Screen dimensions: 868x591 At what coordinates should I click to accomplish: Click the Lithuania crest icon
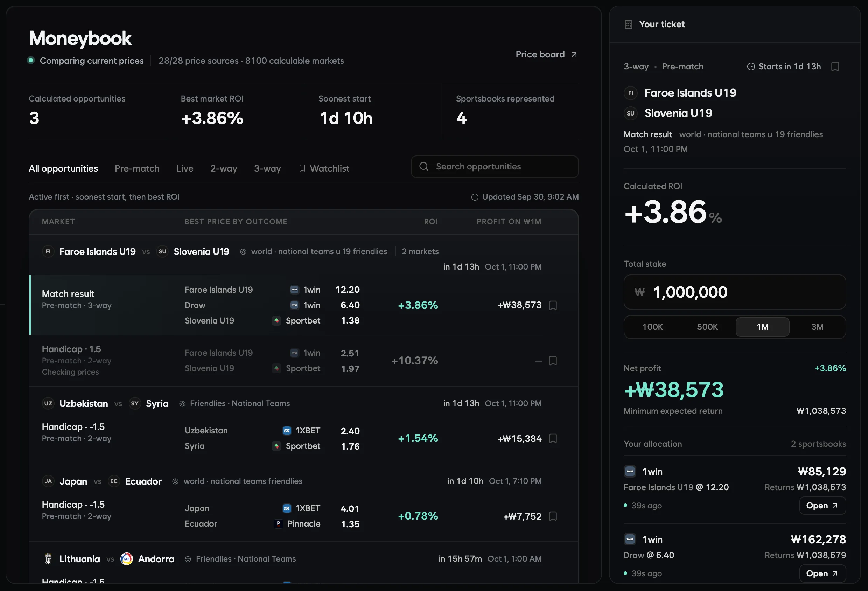(48, 559)
